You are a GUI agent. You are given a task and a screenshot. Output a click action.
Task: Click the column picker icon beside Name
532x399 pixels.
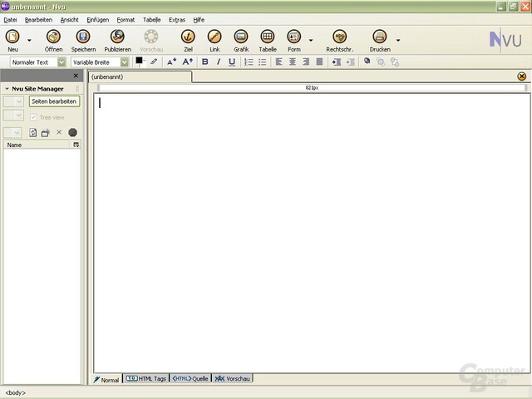76,145
